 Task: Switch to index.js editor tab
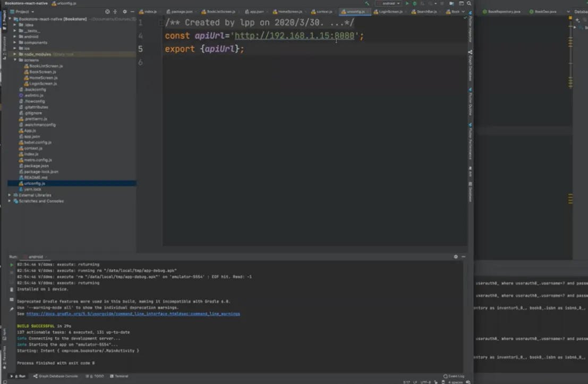pos(149,12)
